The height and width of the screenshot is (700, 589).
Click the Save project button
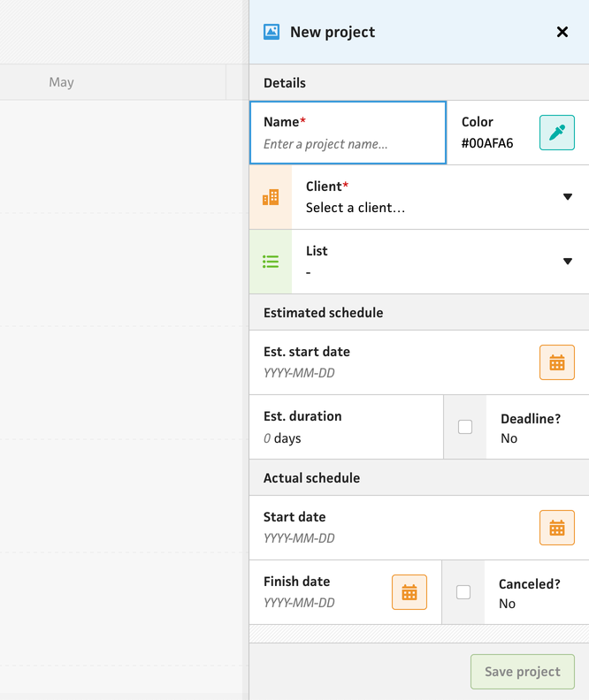pyautogui.click(x=523, y=672)
